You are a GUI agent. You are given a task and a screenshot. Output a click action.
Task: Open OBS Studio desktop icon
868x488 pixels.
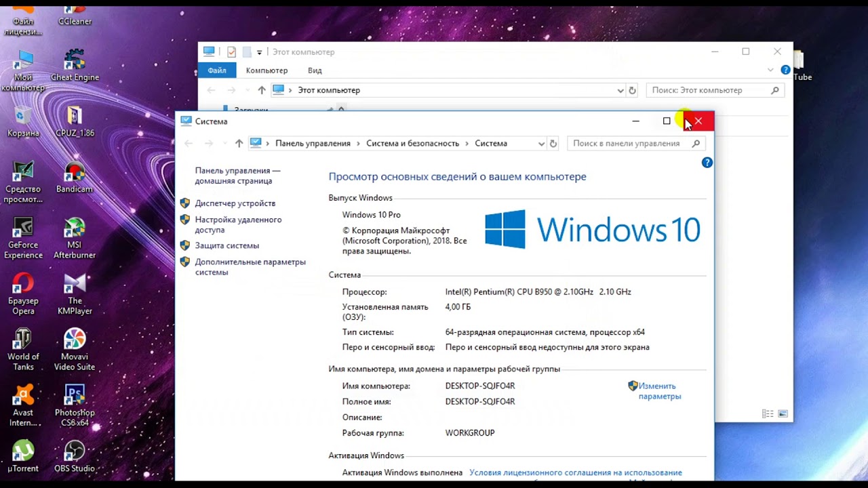click(75, 456)
